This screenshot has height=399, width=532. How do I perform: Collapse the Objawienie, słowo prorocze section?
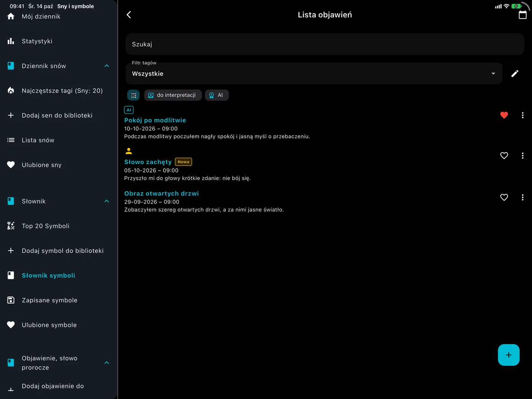107,363
